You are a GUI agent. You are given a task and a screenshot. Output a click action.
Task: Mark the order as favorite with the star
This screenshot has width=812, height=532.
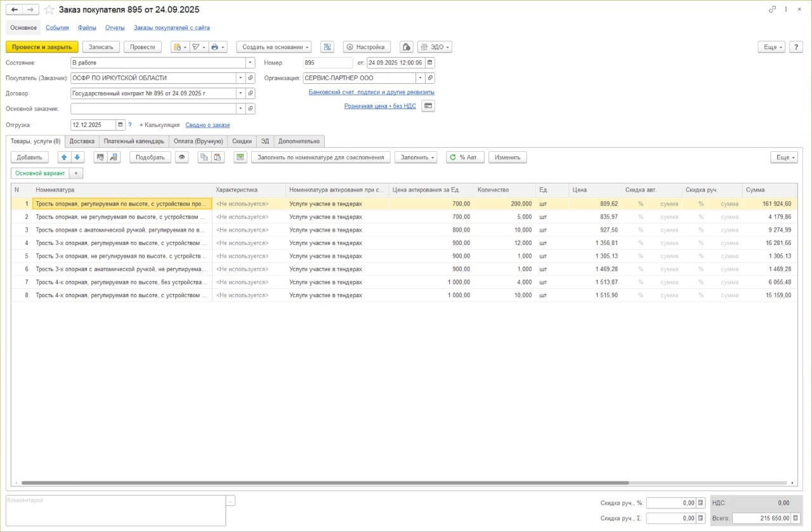(49, 10)
